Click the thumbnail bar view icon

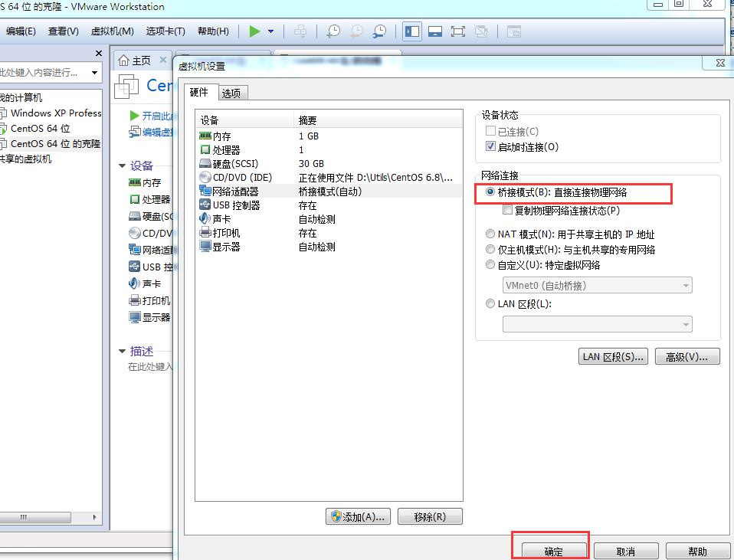coord(435,31)
